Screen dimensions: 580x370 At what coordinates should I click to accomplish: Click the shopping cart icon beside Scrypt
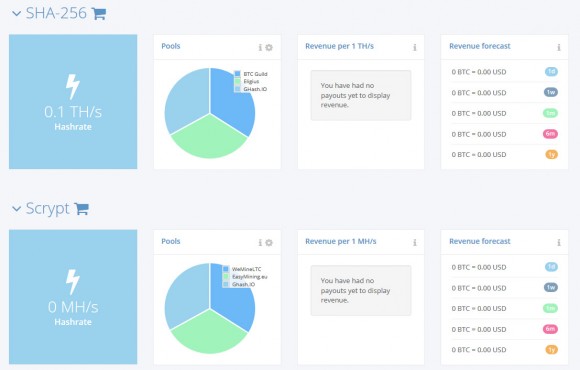tap(81, 209)
